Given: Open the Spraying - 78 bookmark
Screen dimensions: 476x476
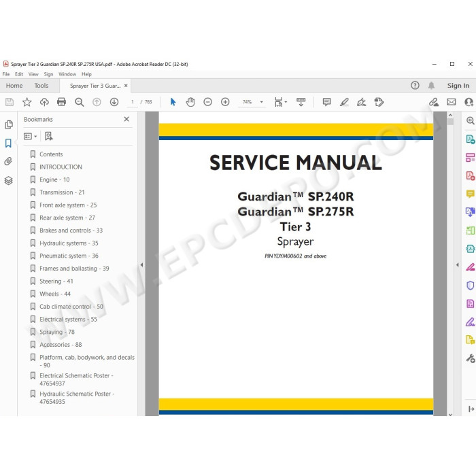Looking at the screenshot, I should 57,332.
